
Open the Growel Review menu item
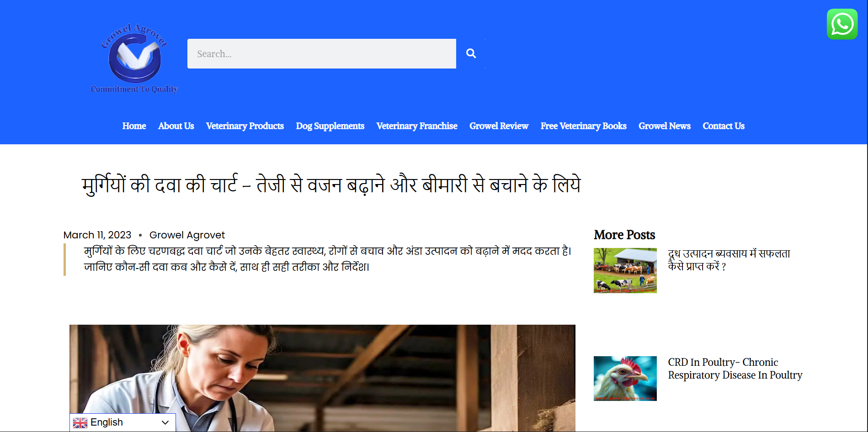coord(499,126)
